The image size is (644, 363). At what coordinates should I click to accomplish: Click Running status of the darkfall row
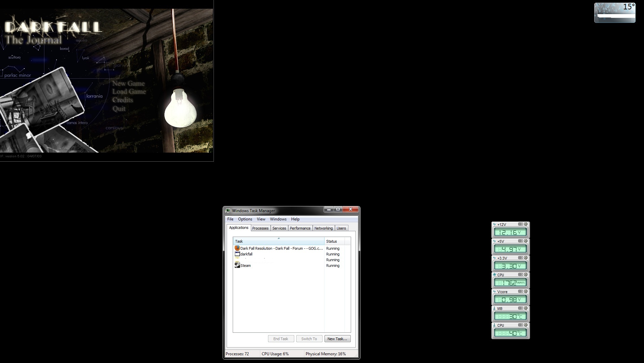pos(333,254)
